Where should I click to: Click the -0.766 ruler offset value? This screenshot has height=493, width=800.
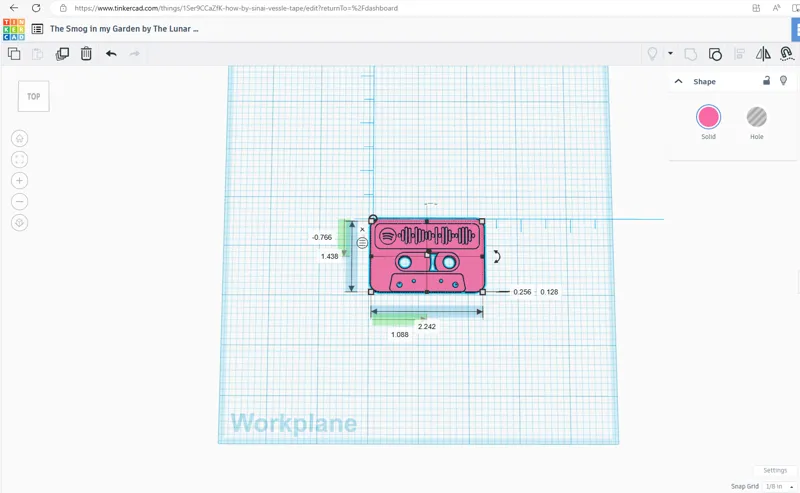point(322,237)
